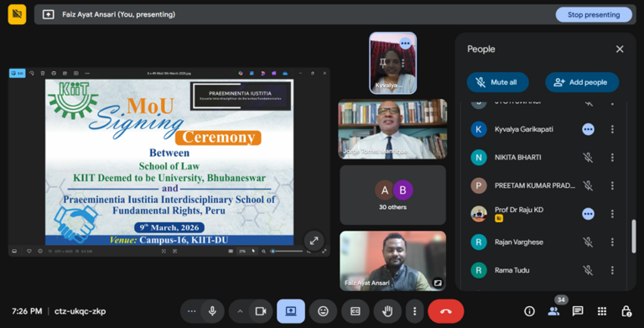Viewport: 644px width, 328px height.
Task: Click the magnifier zoom icon in shared Photos window
Action: 263,251
